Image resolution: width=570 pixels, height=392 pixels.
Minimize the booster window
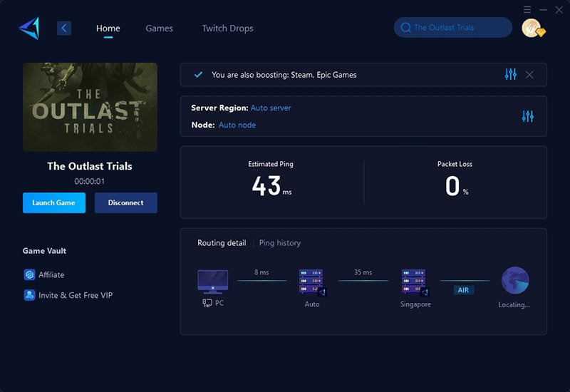(x=543, y=9)
